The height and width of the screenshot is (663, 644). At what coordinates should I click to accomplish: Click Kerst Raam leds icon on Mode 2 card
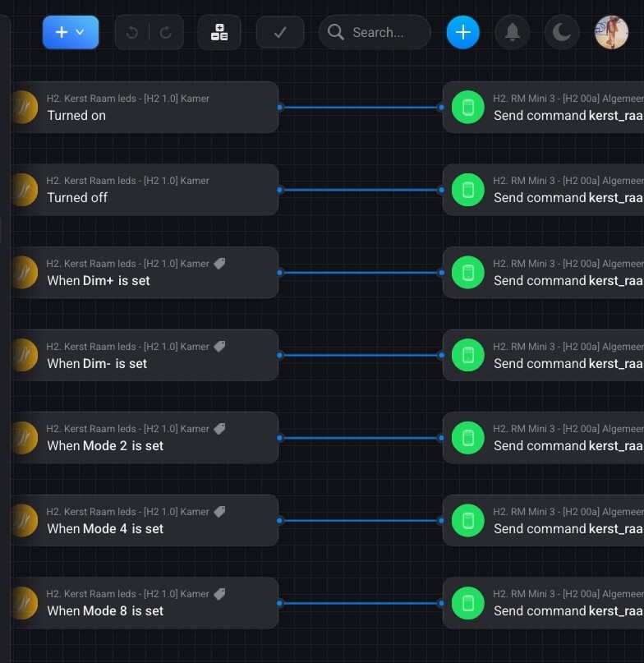(x=24, y=438)
